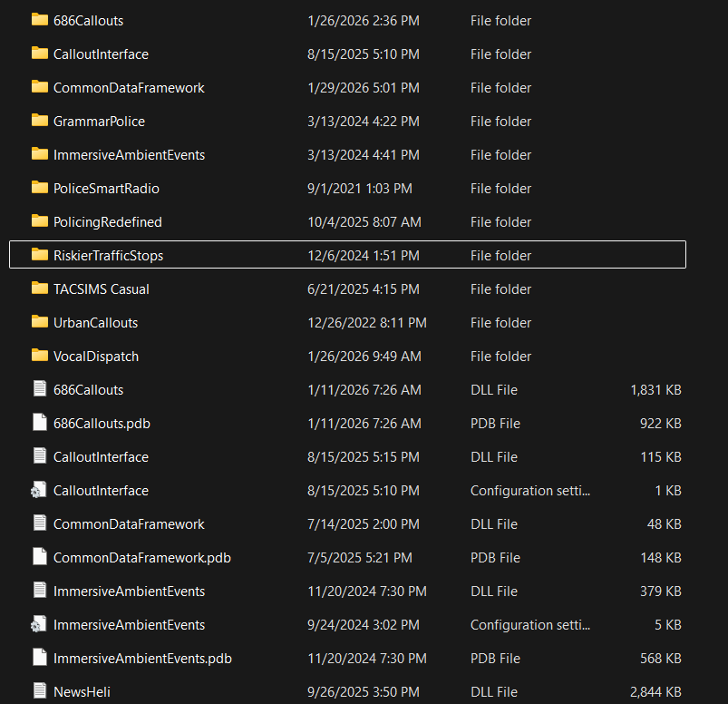Select the ImmersiveAmbientEvents.pdb file name

(142, 659)
